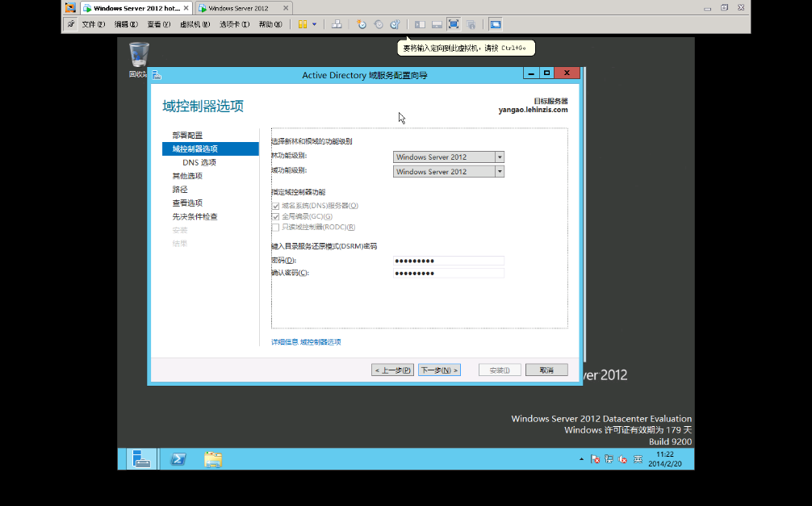Click the console view icon
Image resolution: width=812 pixels, height=506 pixels.
(496, 24)
